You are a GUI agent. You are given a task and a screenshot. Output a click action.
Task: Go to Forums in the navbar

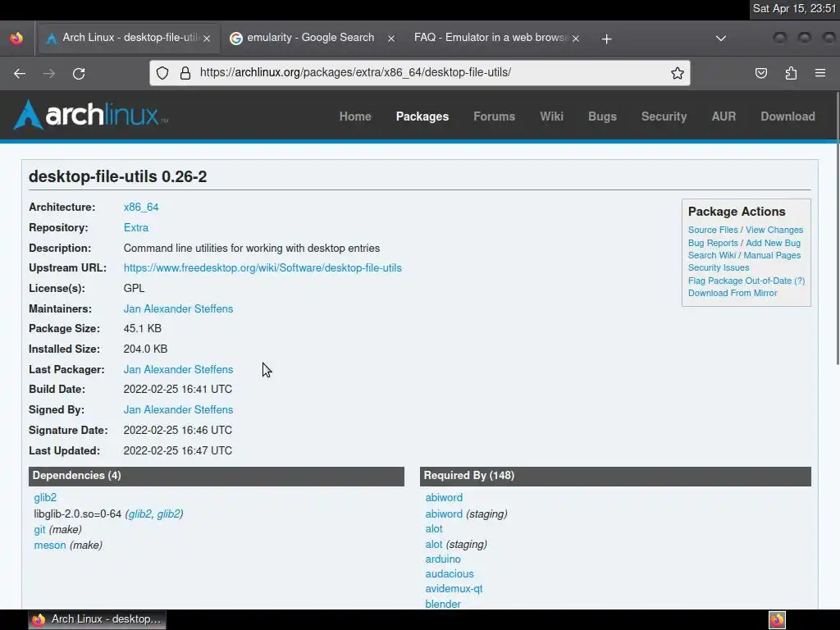494,116
